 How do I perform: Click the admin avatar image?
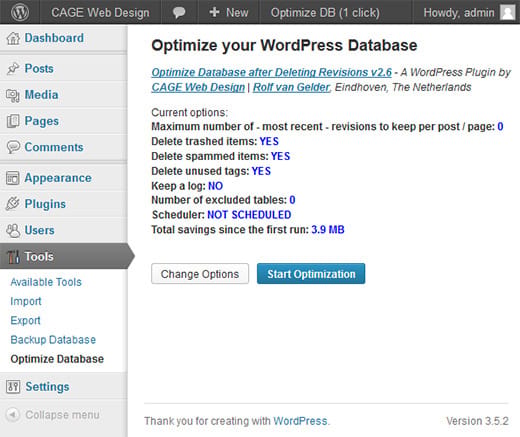click(x=508, y=13)
